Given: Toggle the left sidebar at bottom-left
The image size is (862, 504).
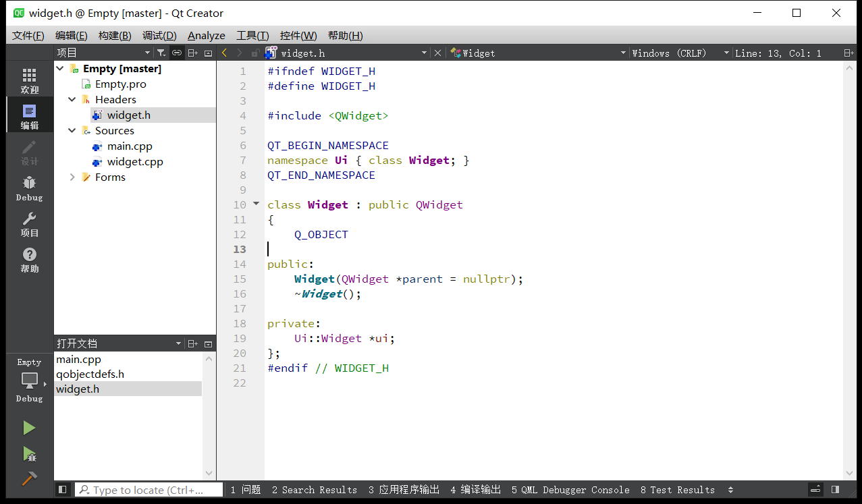Looking at the screenshot, I should click(x=62, y=490).
